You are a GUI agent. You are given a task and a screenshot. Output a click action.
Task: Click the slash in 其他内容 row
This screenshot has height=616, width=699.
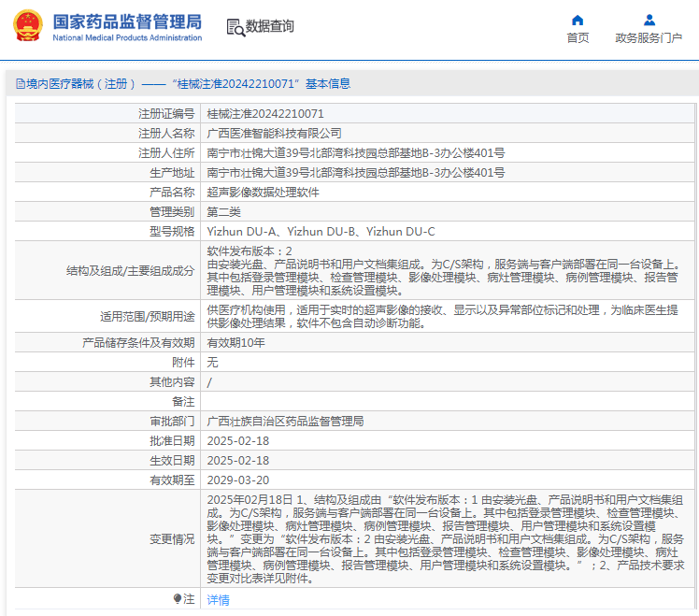pos(209,382)
